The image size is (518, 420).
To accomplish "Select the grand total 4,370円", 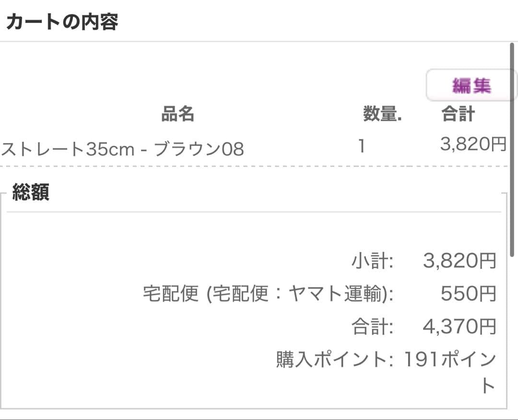I will click(x=459, y=326).
